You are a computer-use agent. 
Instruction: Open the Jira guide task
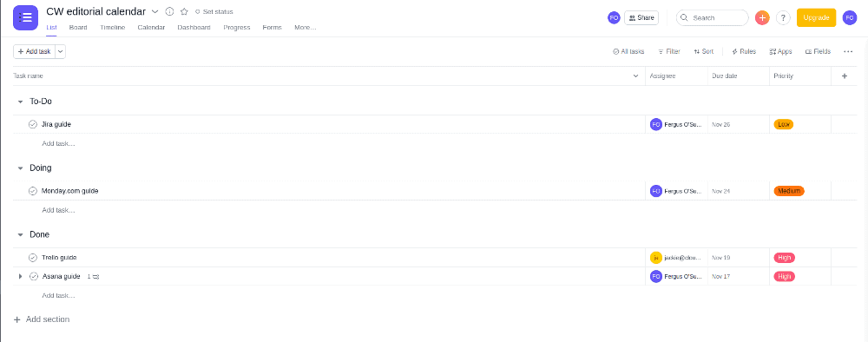(56, 124)
